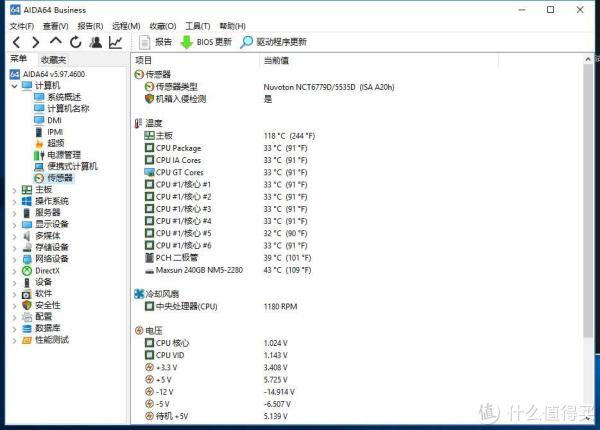Expand the 存储设备 tree node
Viewport: 600px width, 430px height.
coord(15,248)
